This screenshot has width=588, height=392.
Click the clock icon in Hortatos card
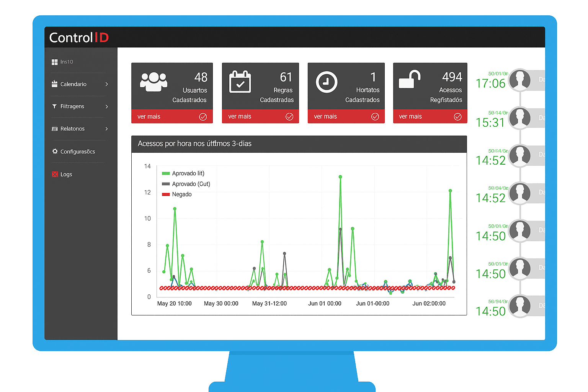[326, 82]
